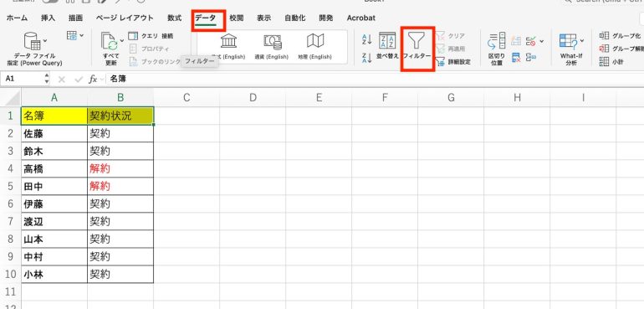Screen dimensions: 644x309
Task: Click the ブックのリンク workbook links option
Action: coord(155,62)
